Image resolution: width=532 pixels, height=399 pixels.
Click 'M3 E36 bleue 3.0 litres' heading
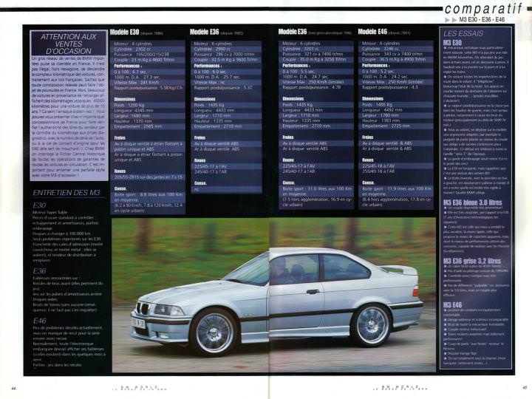[473, 202]
